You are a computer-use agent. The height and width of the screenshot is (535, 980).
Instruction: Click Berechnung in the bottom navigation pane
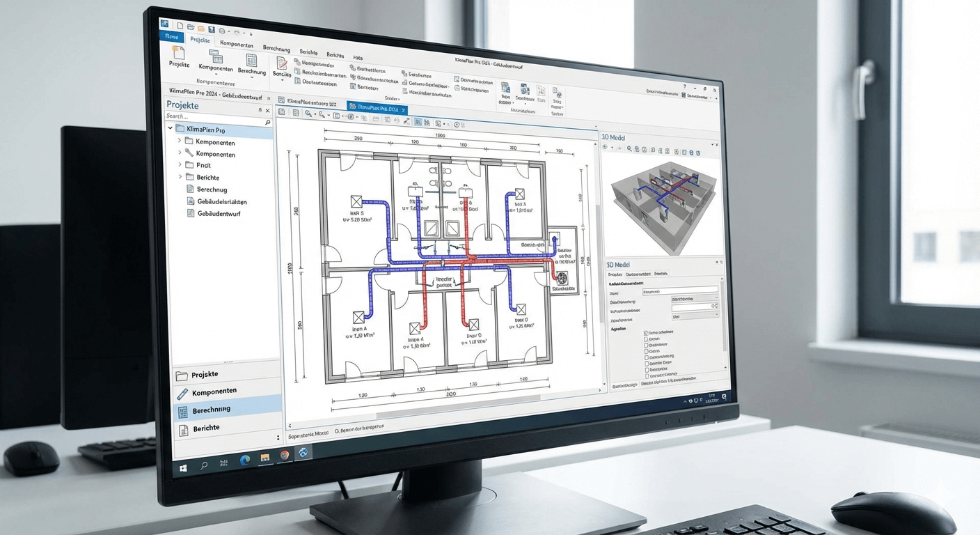point(227,409)
